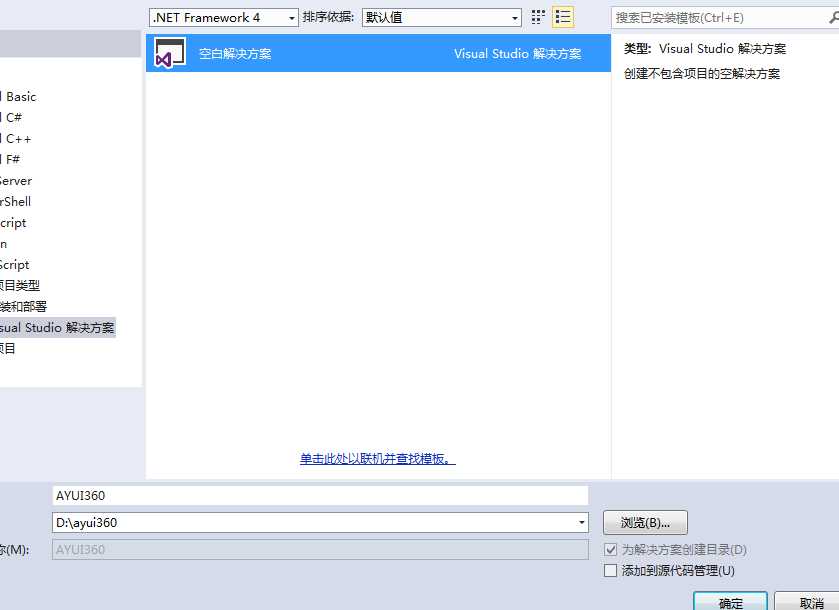
Task: Select the tree node ending in 'cript'
Action: click(13, 223)
